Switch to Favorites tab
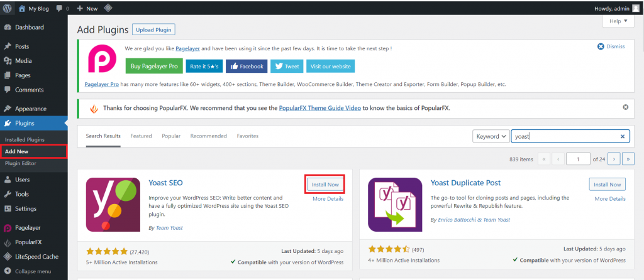This screenshot has height=280, width=644. click(x=248, y=136)
